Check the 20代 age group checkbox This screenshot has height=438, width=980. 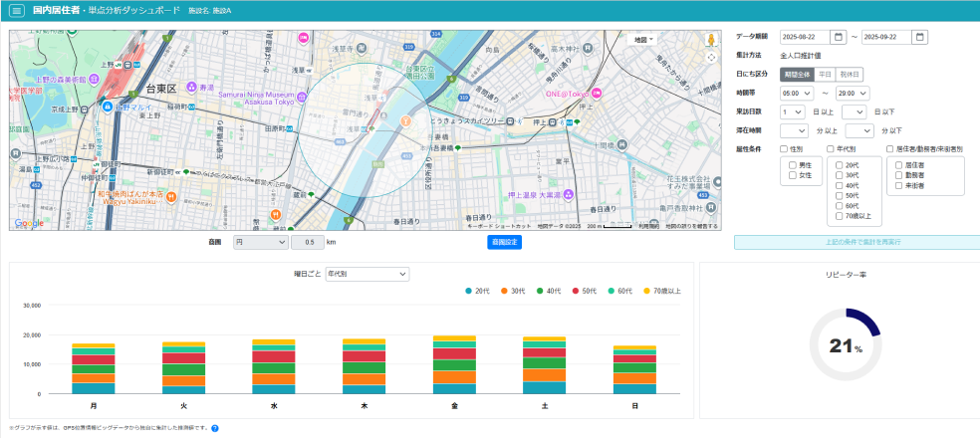tap(840, 164)
